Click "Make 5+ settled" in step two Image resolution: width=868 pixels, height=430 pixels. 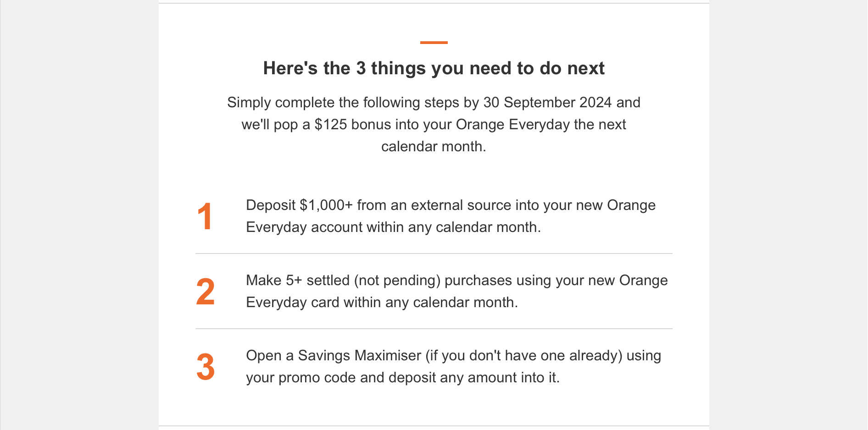click(298, 280)
